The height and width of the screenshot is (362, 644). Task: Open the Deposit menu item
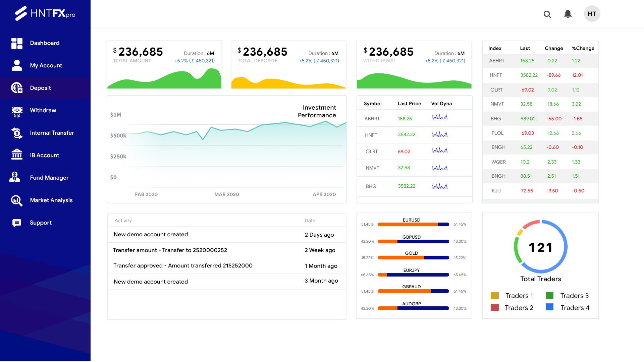coord(41,88)
